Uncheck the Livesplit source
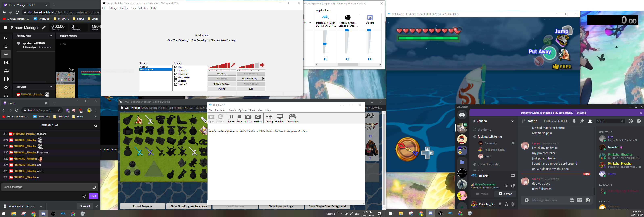Image resolution: width=644 pixels, height=217 pixels. [x=176, y=81]
